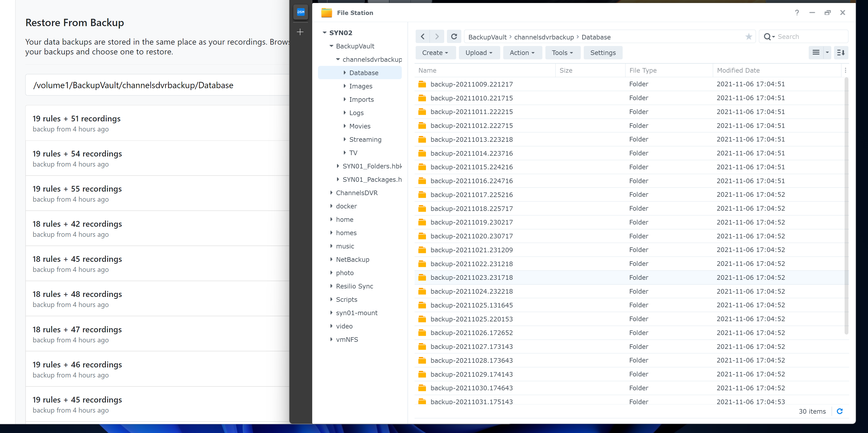868x433 pixels.
Task: Click the Settings button
Action: (x=603, y=53)
